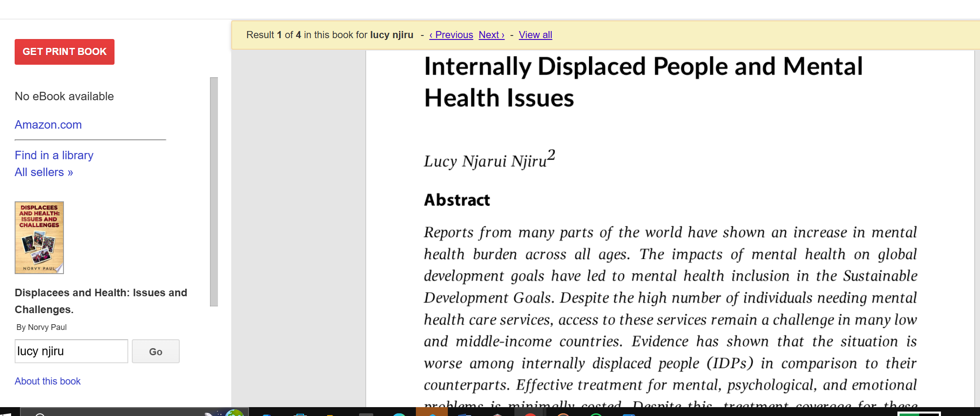Jump to the Next › search result
This screenshot has height=416, width=980.
click(x=491, y=35)
